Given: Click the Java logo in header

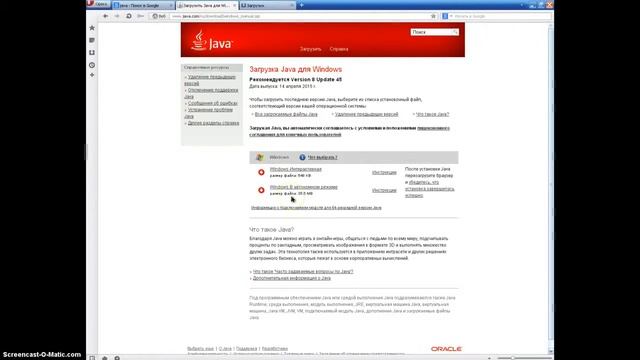Looking at the screenshot, I should [211, 40].
